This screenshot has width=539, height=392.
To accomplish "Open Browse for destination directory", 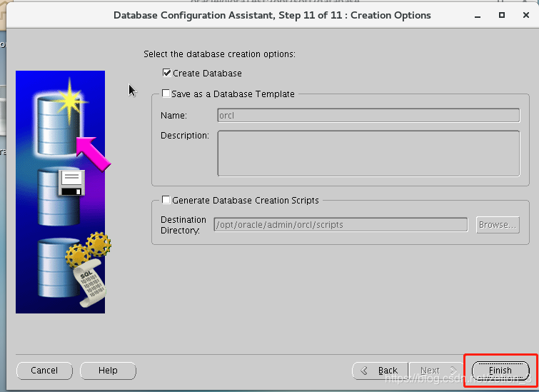I will pyautogui.click(x=498, y=224).
